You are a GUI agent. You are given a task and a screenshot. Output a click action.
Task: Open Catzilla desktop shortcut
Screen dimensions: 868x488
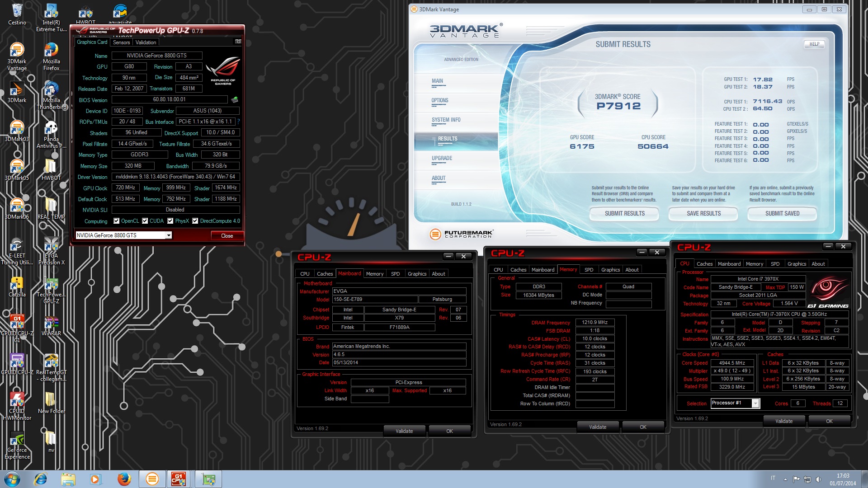17,286
